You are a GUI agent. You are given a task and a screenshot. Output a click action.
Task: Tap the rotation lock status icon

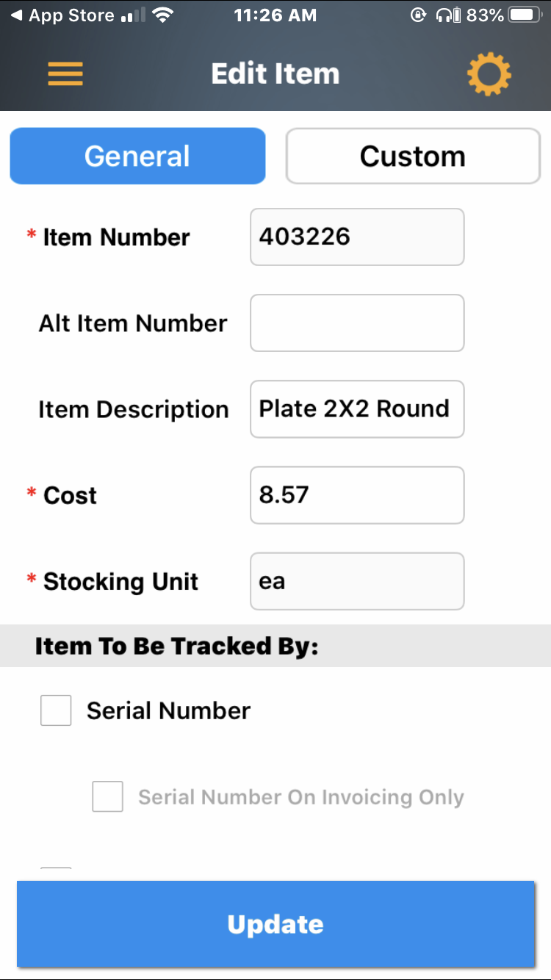(x=417, y=15)
